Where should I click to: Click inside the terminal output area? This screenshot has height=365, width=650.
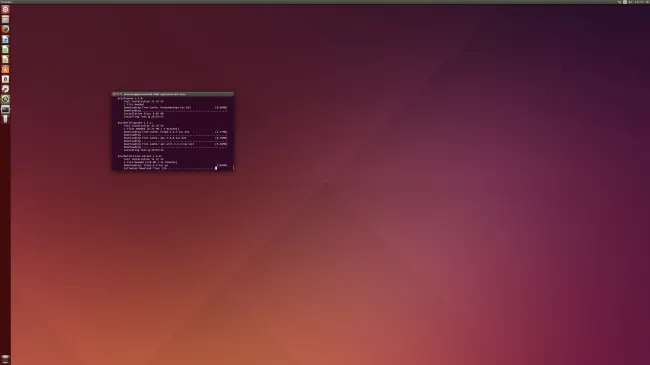pos(173,133)
